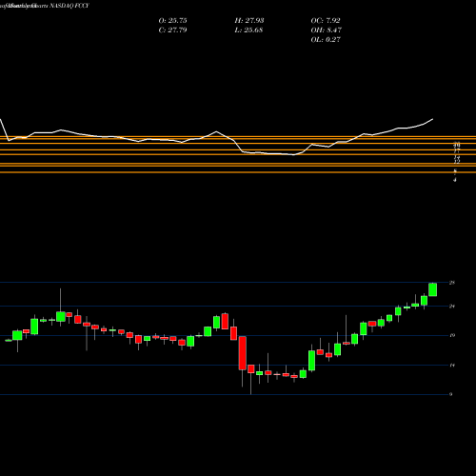Click the 14 price axis label
The width and height of the screenshot is (476, 476).
(x=452, y=366)
